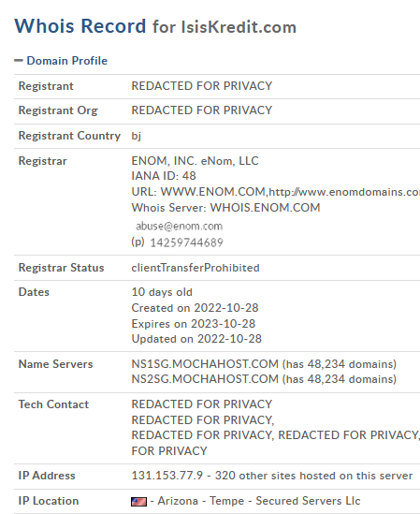Select the Created on 2022-10-28 line
This screenshot has width=420, height=514.
195,308
